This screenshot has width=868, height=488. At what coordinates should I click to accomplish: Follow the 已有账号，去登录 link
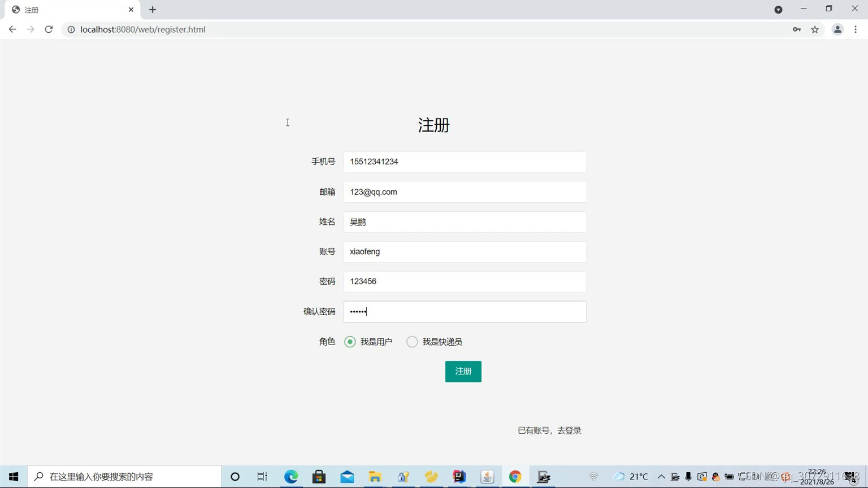pyautogui.click(x=549, y=430)
